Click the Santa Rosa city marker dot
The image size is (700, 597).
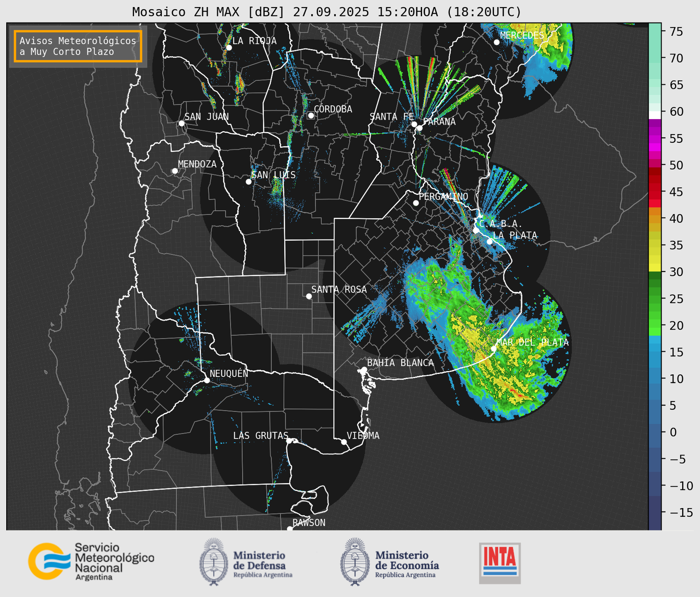pyautogui.click(x=309, y=296)
